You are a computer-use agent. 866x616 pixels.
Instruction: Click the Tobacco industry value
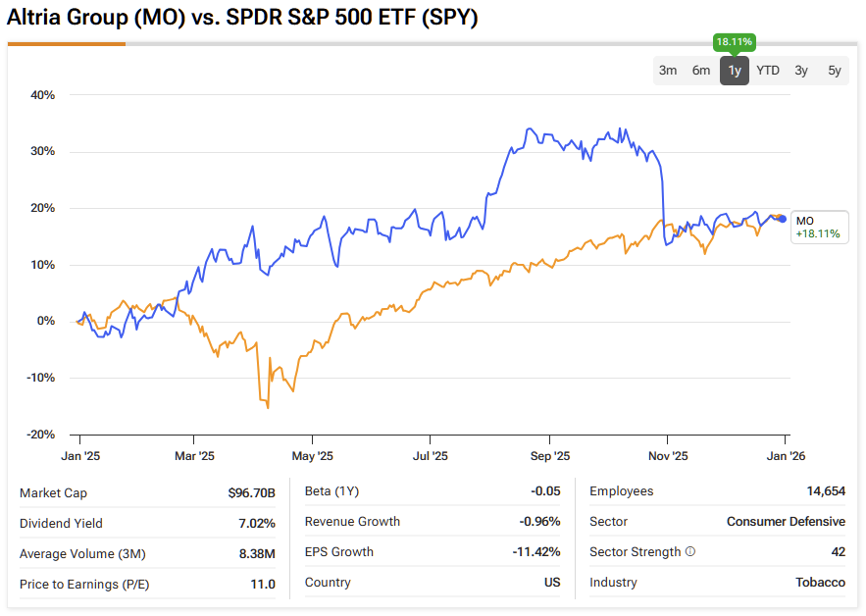820,583
